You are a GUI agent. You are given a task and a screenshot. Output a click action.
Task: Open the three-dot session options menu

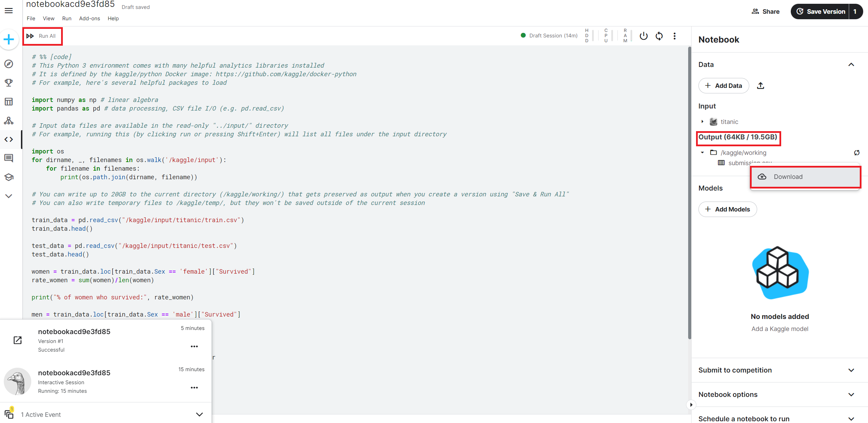pos(674,36)
